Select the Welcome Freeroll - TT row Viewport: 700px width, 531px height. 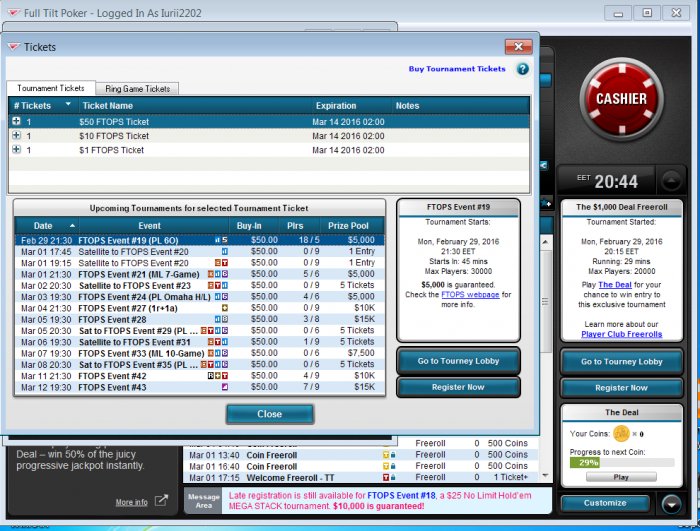point(362,477)
